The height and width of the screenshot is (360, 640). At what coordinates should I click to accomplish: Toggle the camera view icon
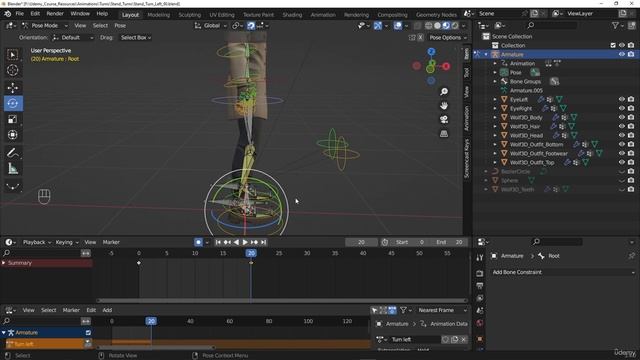pos(444,119)
